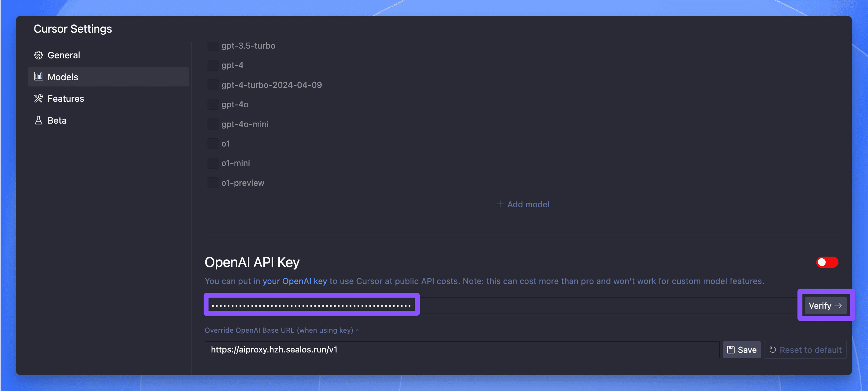
Task: Enable the gpt-4o checkbox
Action: coord(213,104)
